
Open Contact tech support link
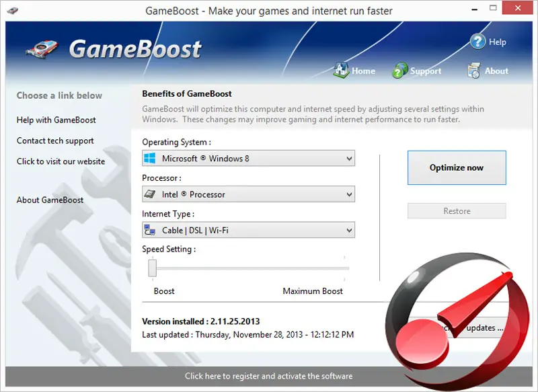point(55,141)
